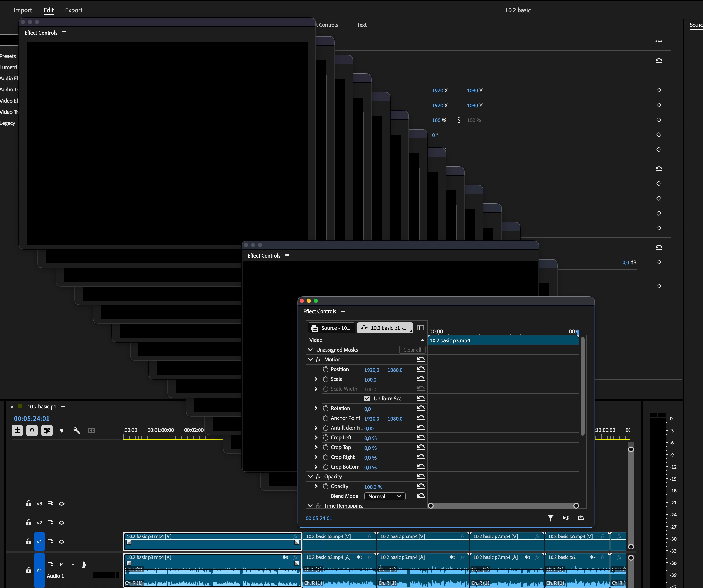Toggle Snap in Timeline magnet icon
This screenshot has height=588, width=703.
(x=32, y=430)
